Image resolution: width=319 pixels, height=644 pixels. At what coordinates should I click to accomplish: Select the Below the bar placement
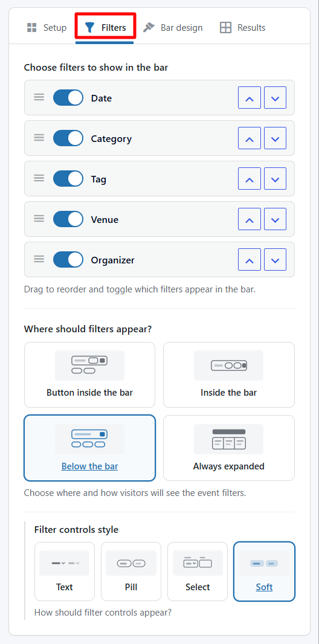coord(90,448)
